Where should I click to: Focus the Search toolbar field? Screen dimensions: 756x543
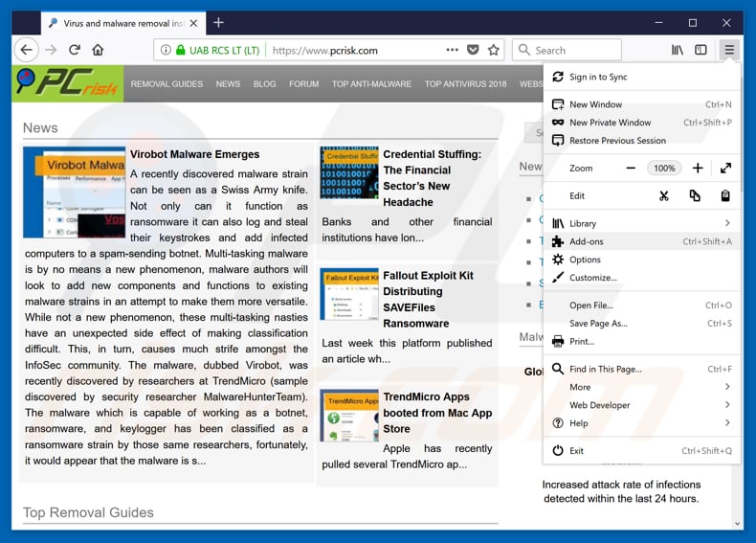click(x=567, y=50)
